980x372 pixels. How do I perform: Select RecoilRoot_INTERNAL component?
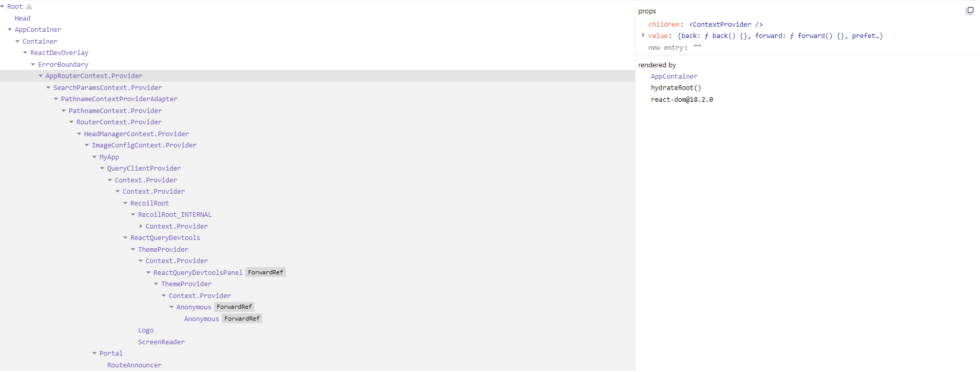coord(175,214)
